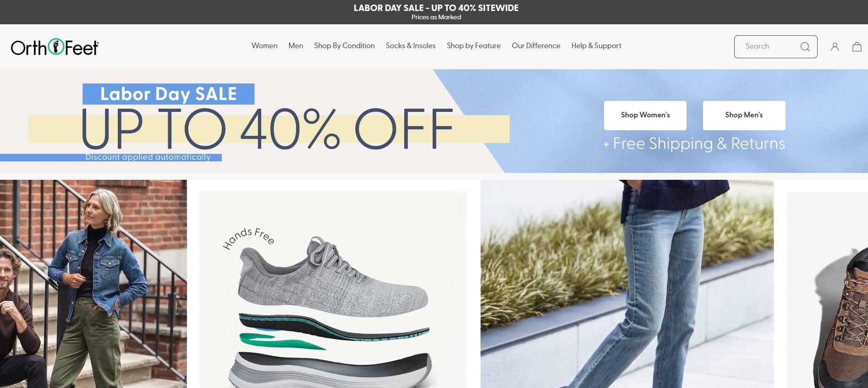Open the woman in denim jacket photo
868x388 pixels.
click(93, 284)
